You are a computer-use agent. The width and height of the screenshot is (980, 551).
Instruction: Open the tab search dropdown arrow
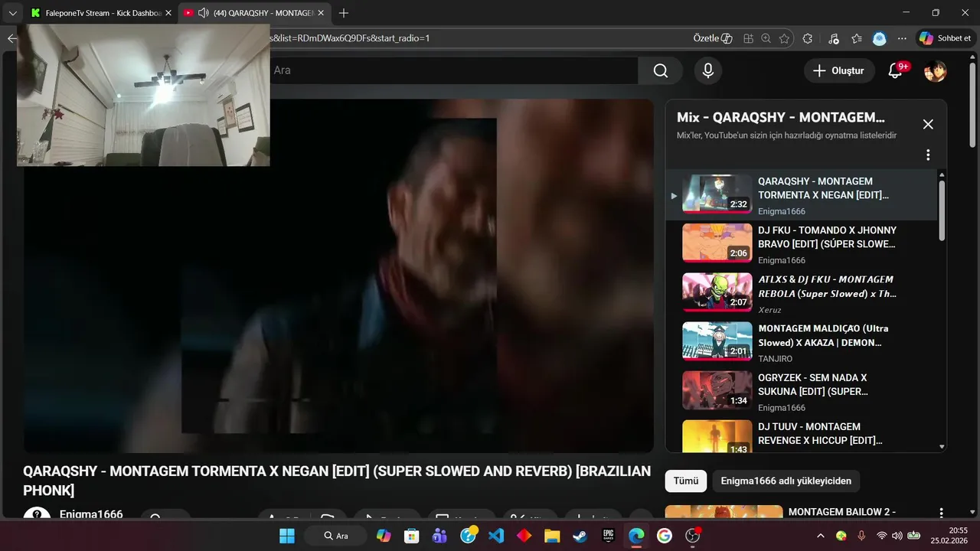pos(12,13)
